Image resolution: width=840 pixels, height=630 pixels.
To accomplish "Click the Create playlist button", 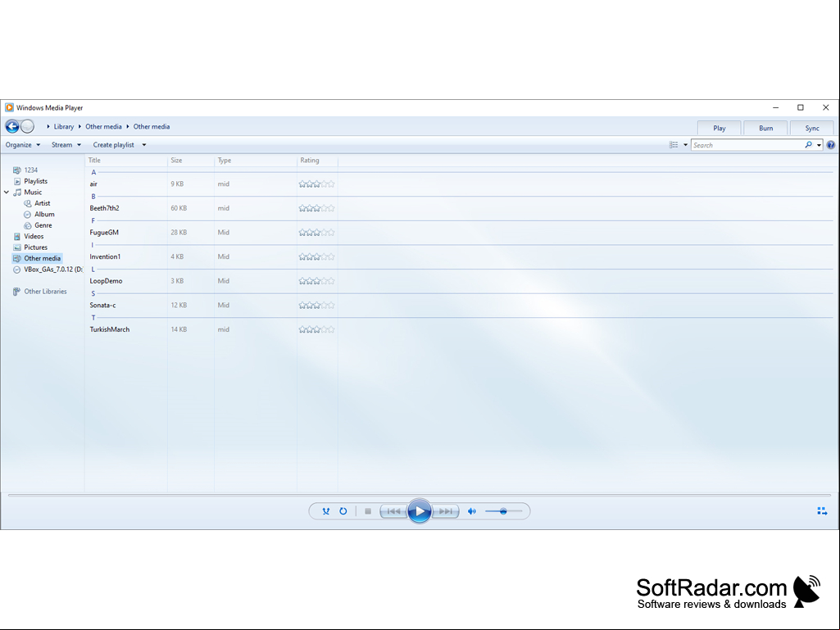I will tap(114, 145).
